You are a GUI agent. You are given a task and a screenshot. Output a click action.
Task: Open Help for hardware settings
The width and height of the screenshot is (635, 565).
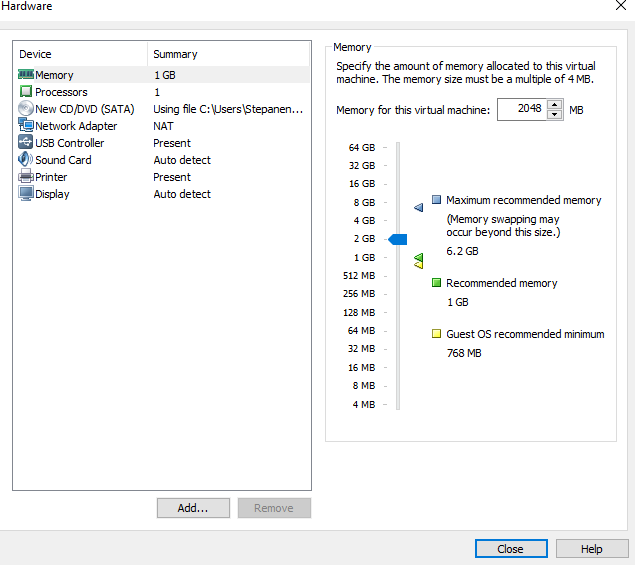coord(592,549)
